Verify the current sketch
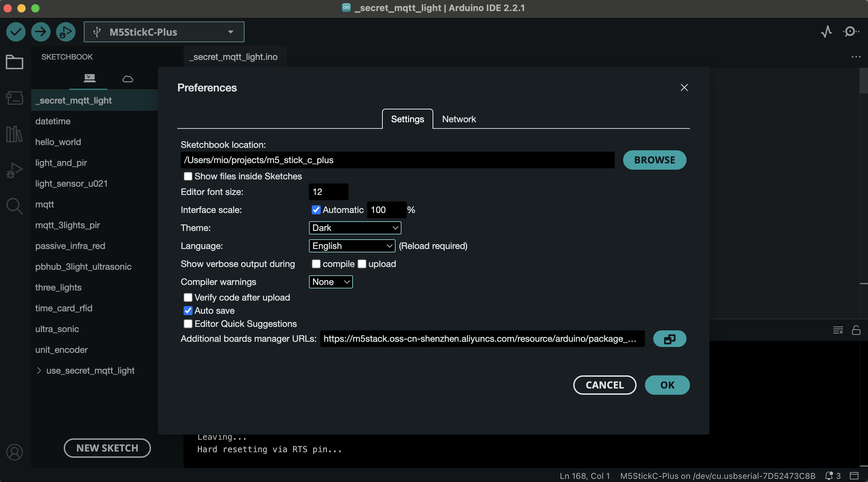The image size is (868, 482). click(16, 32)
